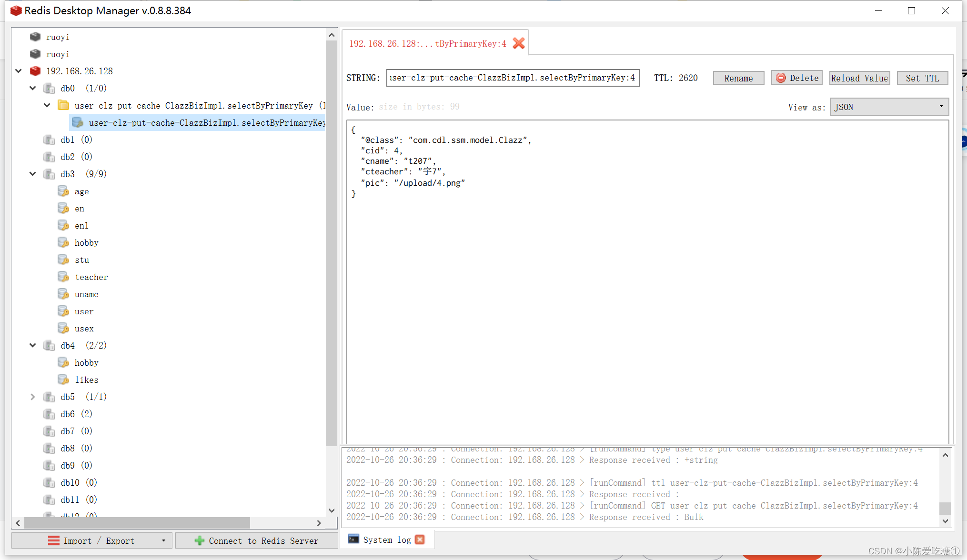Click the db7 database icon

[49, 431]
